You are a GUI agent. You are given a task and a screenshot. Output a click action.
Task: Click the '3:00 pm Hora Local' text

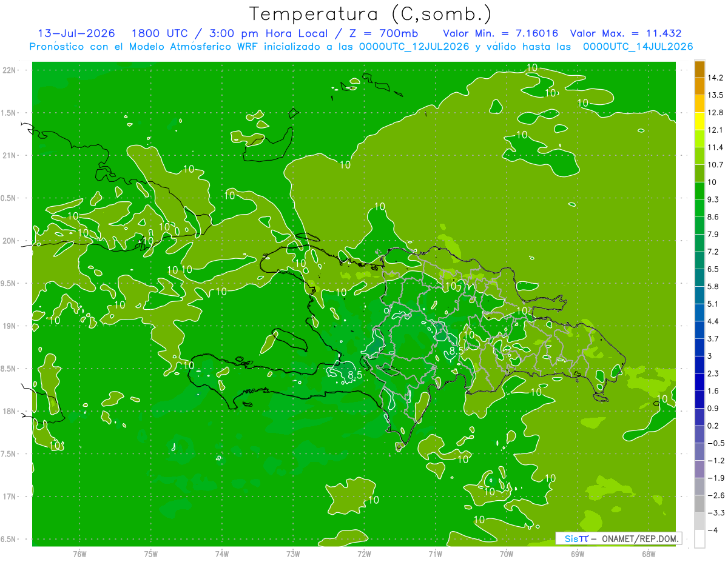[x=268, y=33]
